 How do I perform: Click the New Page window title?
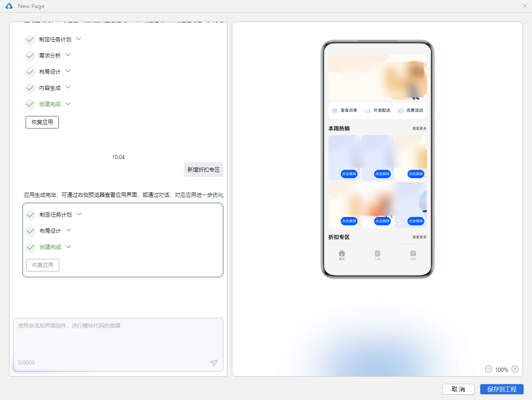[31, 6]
